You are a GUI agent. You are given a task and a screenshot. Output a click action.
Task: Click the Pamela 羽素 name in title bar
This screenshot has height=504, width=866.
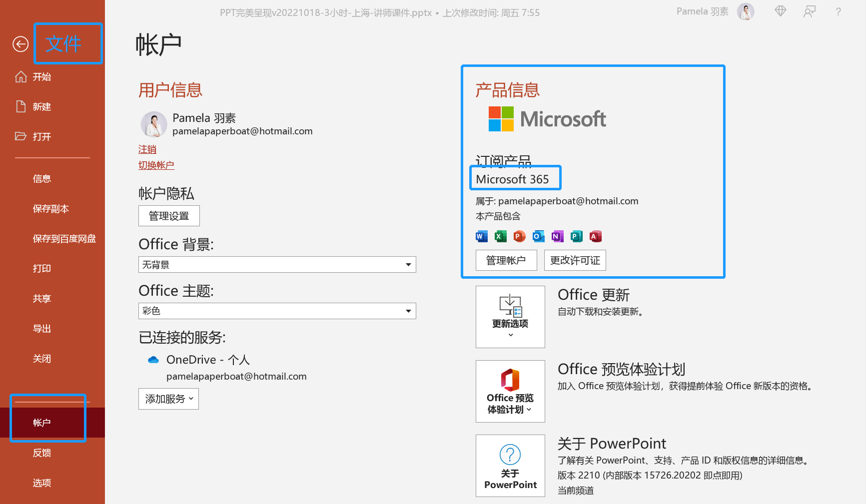tap(702, 11)
